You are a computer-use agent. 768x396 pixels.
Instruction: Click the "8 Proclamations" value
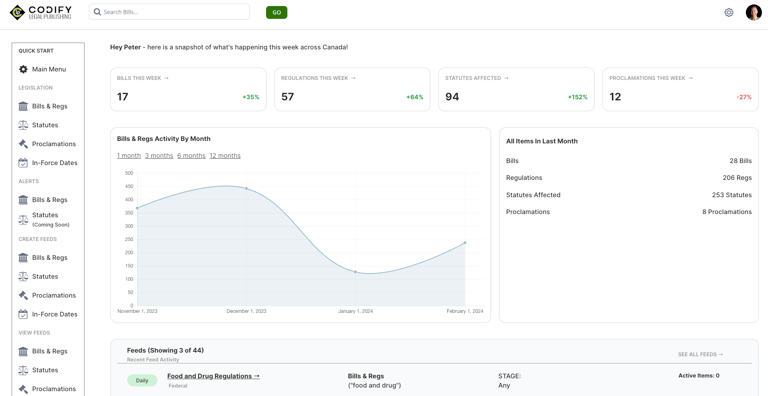click(727, 212)
